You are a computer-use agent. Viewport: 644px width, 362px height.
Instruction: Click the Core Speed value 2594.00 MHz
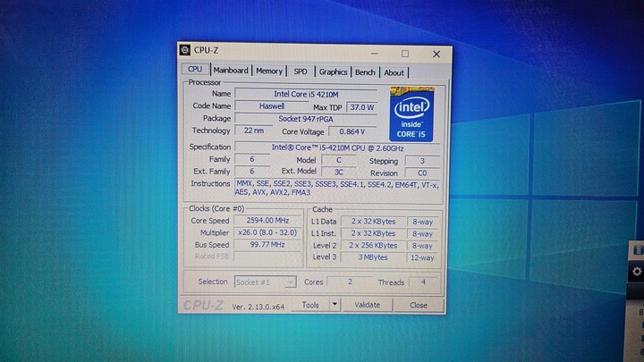tap(267, 221)
